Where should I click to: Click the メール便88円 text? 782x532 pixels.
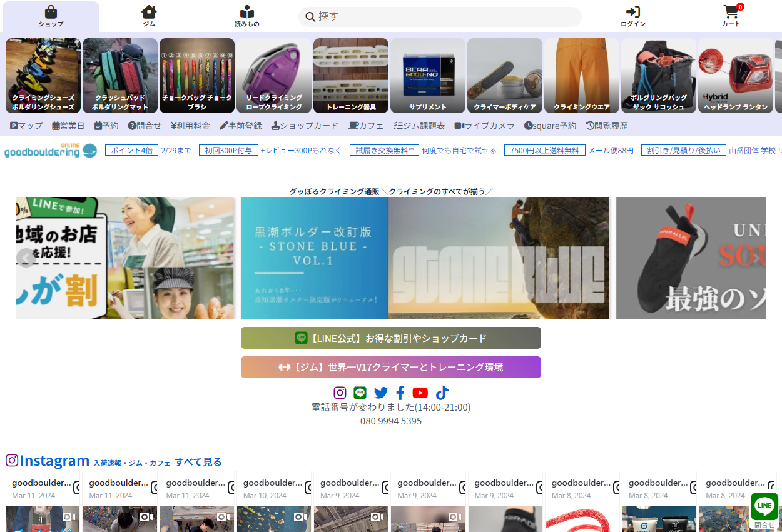611,150
